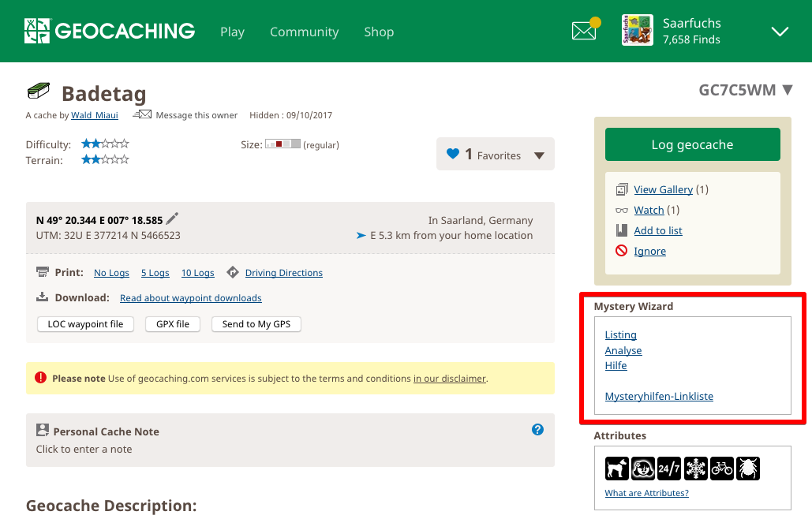812x519 pixels.
Task: Click the cache size indicator bar
Action: click(x=283, y=144)
